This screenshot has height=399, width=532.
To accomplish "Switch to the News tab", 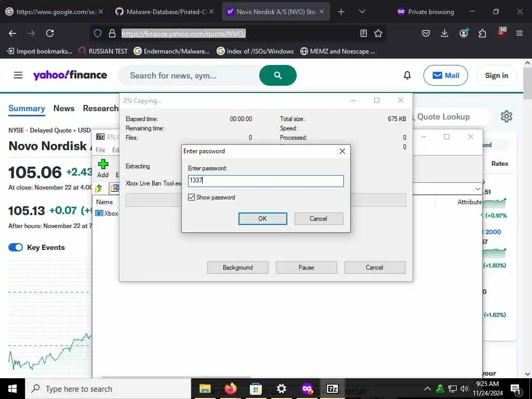I will click(x=64, y=108).
